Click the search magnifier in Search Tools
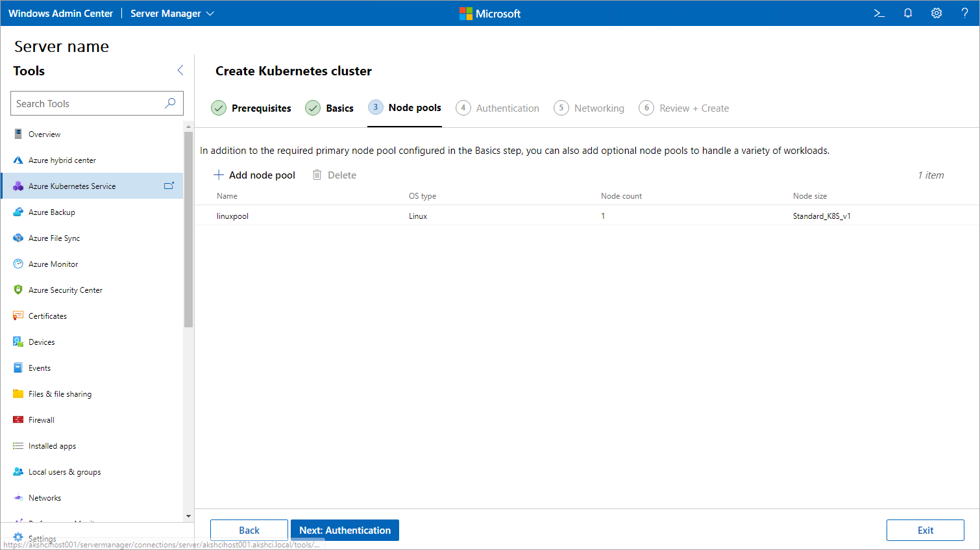 click(170, 103)
